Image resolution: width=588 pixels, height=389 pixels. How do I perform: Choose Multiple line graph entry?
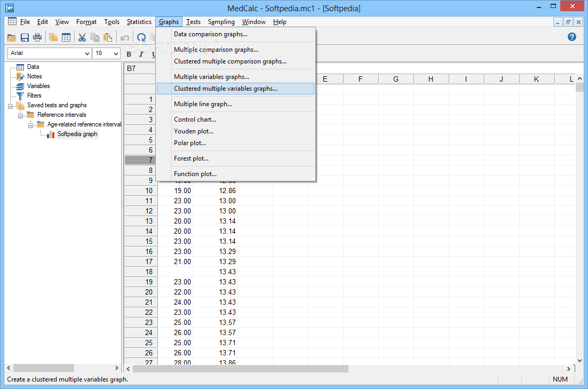235,104
